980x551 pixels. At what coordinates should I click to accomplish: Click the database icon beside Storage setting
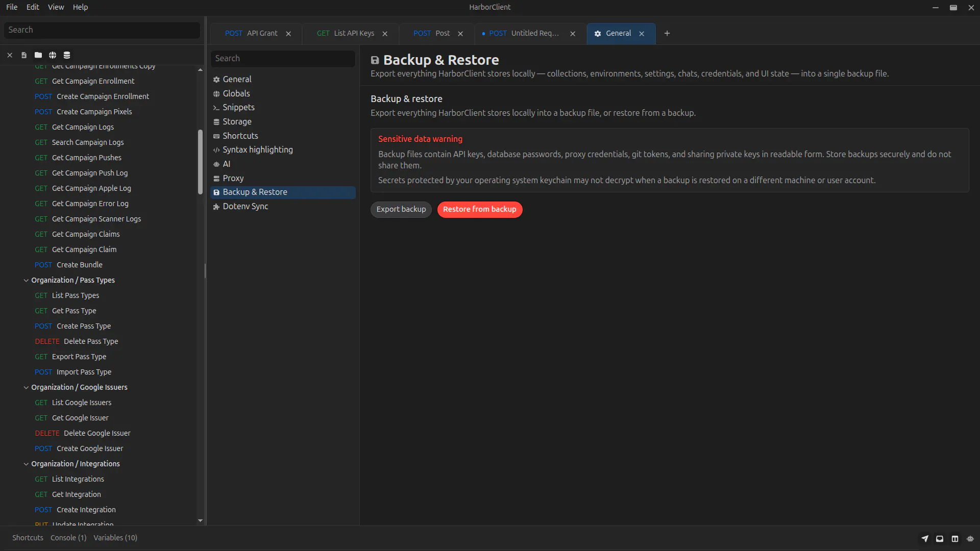click(216, 122)
